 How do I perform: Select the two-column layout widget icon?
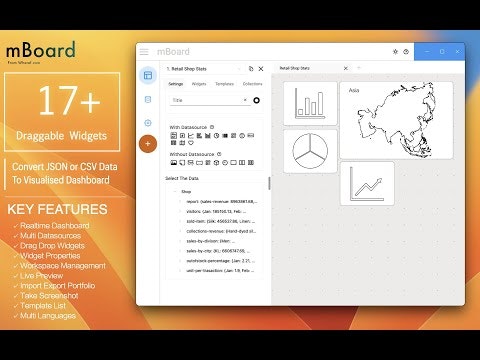(x=242, y=163)
